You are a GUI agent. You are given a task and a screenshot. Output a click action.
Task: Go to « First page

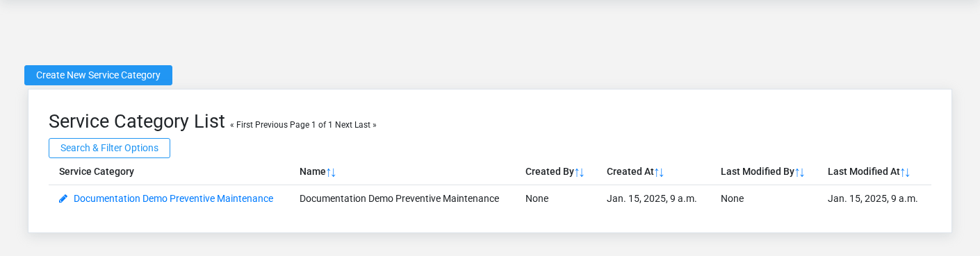tap(241, 125)
